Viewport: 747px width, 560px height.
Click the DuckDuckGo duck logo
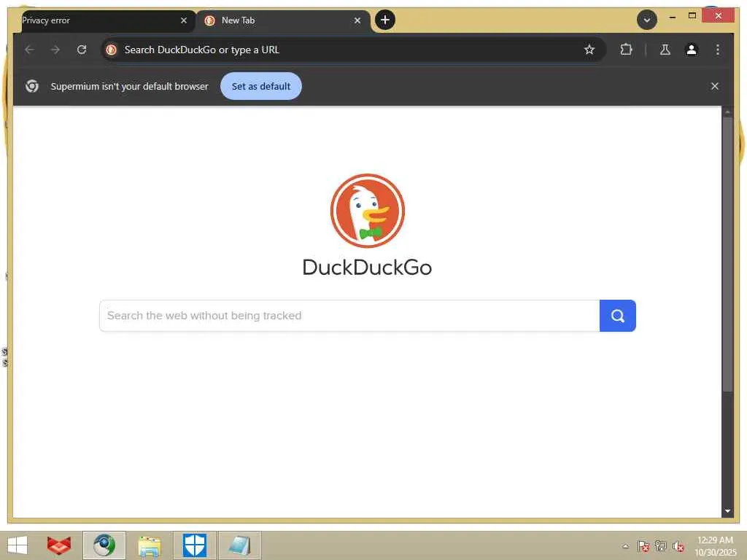pyautogui.click(x=368, y=211)
